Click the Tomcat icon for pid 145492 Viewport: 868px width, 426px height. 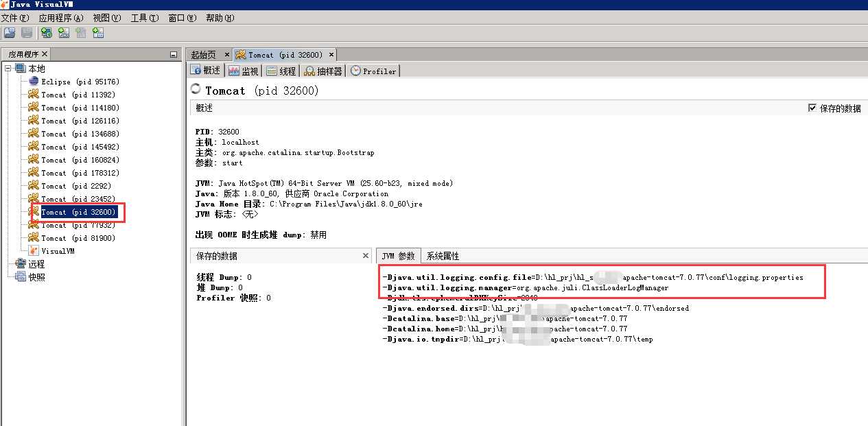tap(34, 146)
